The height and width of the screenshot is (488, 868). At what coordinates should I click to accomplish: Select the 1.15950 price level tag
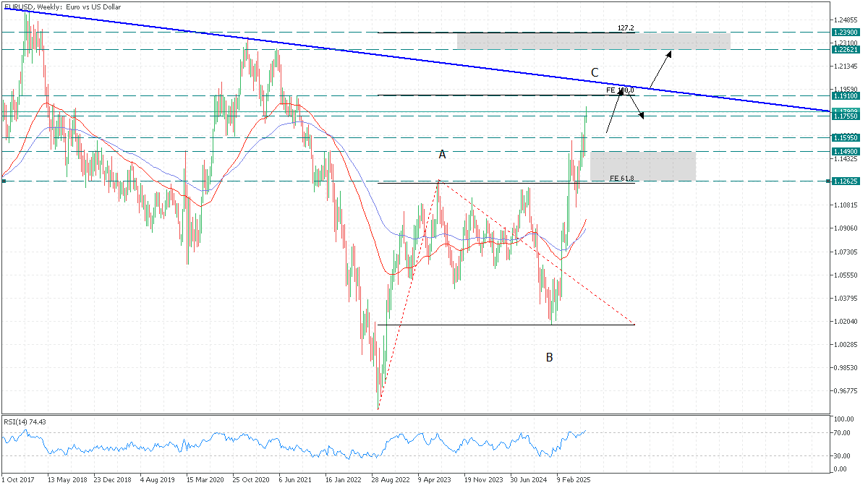point(845,137)
